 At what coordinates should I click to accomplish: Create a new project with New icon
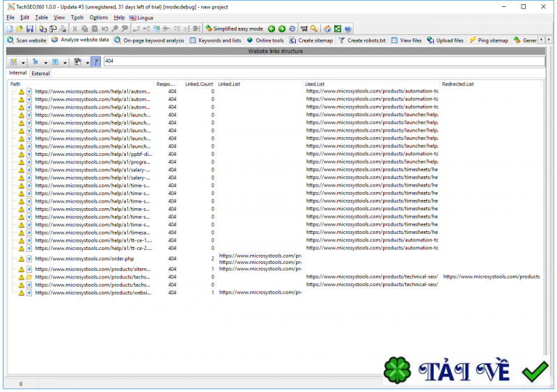[10, 29]
